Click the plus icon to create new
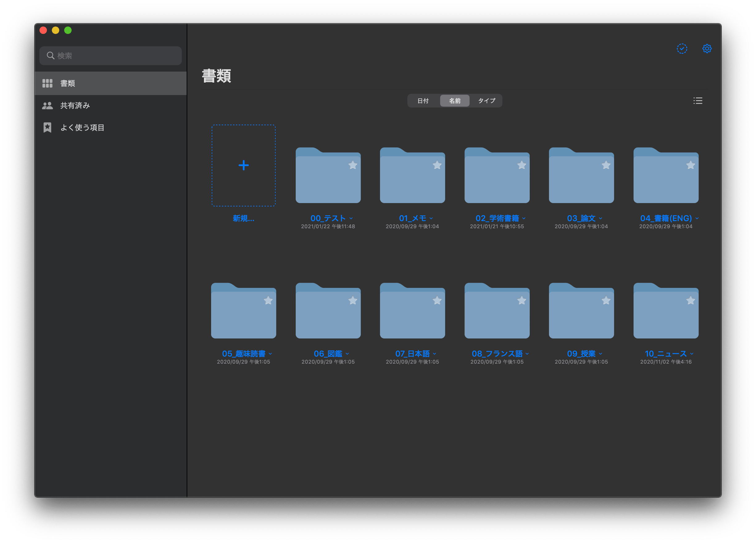This screenshot has width=756, height=543. [244, 165]
